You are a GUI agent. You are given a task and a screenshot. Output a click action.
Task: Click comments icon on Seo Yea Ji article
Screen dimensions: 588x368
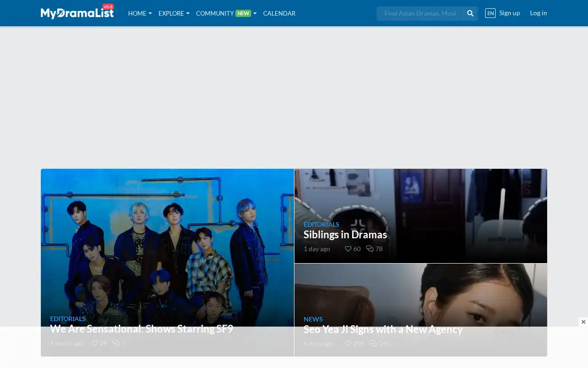coord(373,344)
